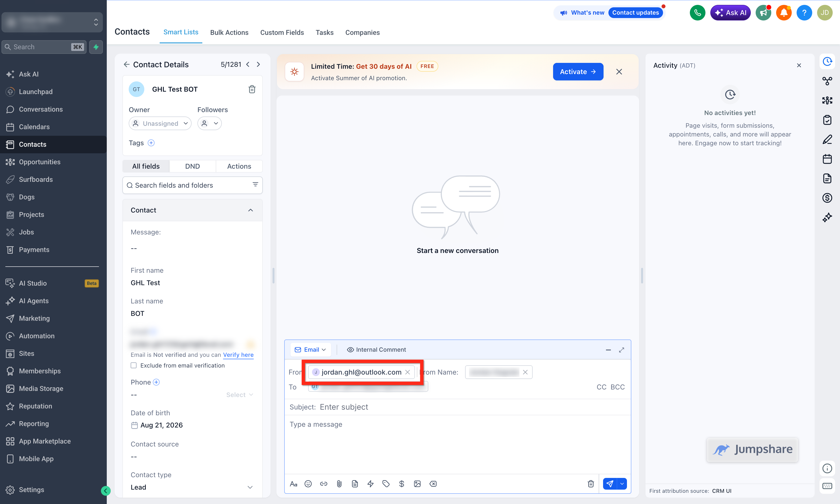Open the Contact type Lead dropdown
Image resolution: width=840 pixels, height=504 pixels.
(192, 487)
